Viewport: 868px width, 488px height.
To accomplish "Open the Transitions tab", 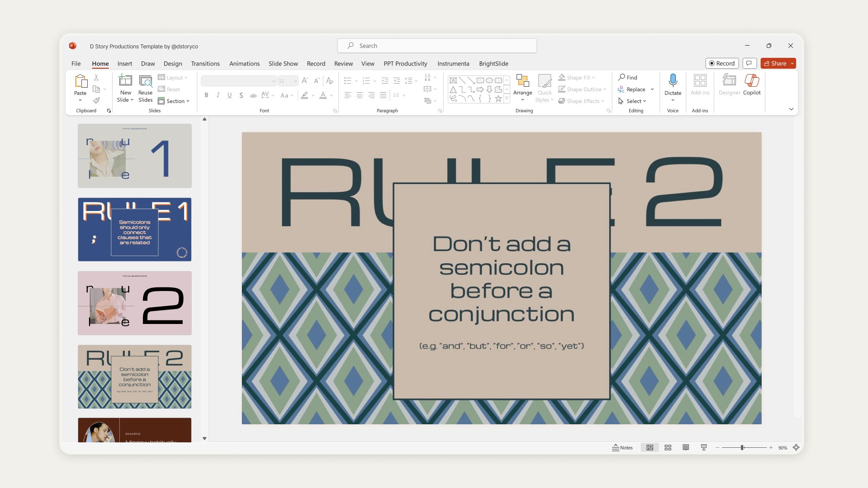I will click(205, 64).
